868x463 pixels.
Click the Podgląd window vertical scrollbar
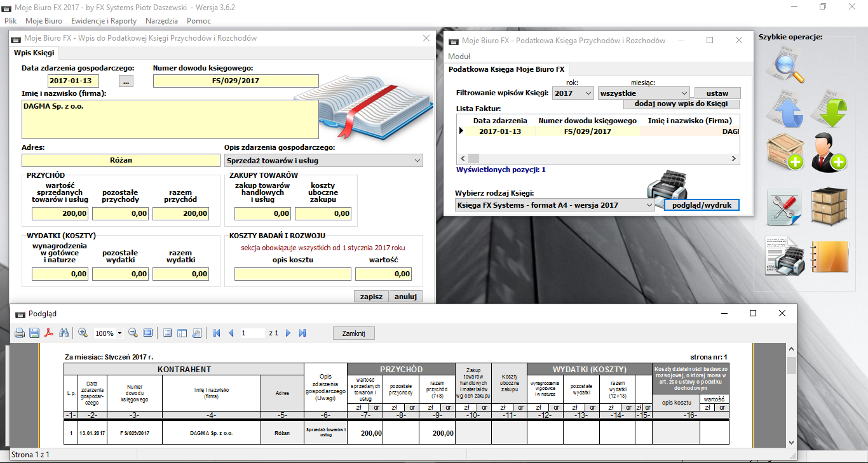point(791,395)
